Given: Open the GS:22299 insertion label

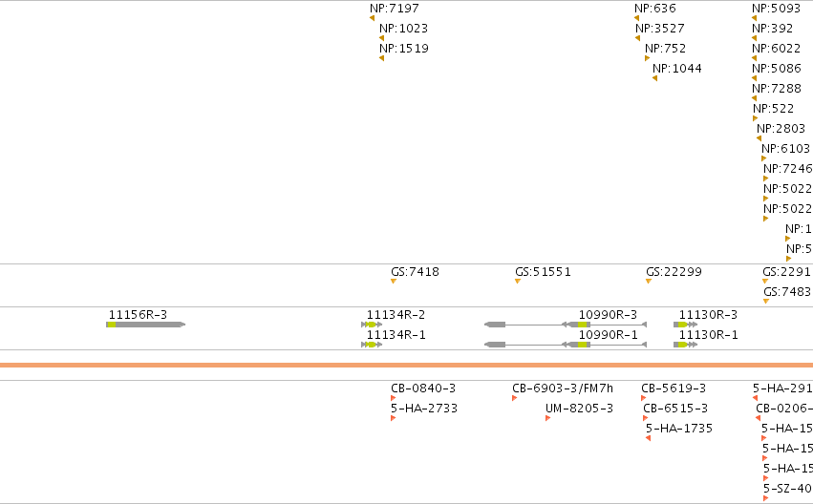Looking at the screenshot, I should pyautogui.click(x=674, y=272).
